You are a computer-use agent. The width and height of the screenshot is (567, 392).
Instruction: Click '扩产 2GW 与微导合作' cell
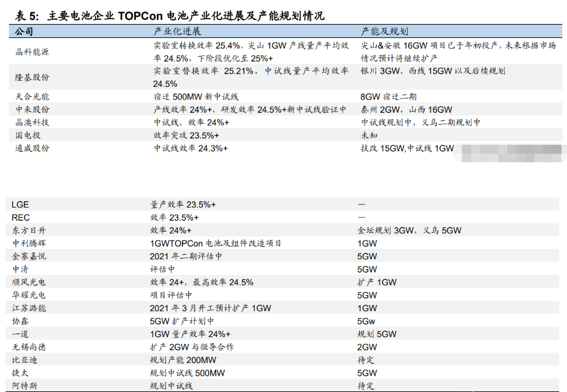coord(192,347)
